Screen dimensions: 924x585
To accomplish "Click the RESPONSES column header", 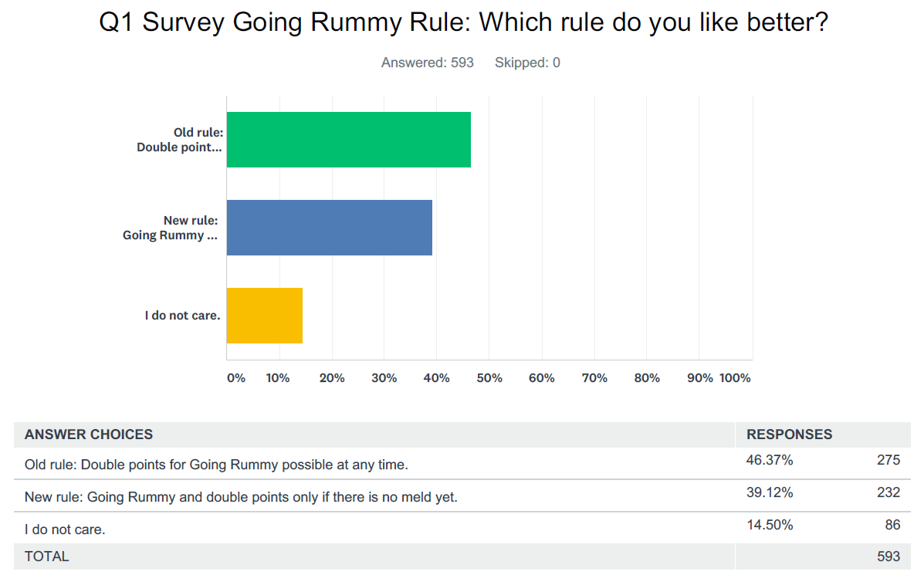I will (789, 435).
